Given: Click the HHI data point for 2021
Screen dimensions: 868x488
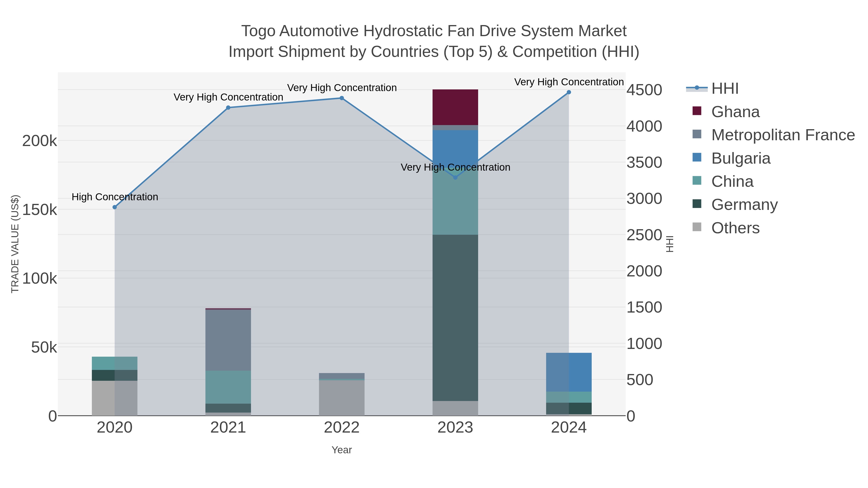Looking at the screenshot, I should pyautogui.click(x=228, y=107).
